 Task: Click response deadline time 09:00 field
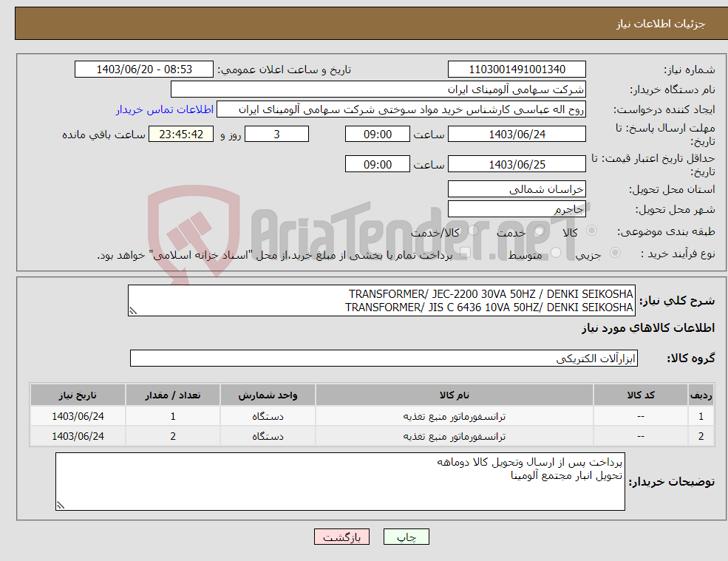coord(378,135)
